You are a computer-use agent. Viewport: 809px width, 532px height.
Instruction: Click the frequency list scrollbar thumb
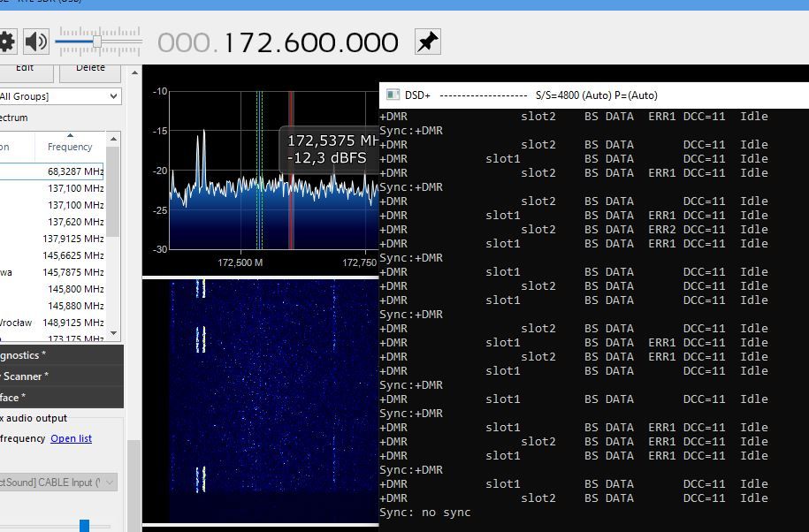pos(113,191)
